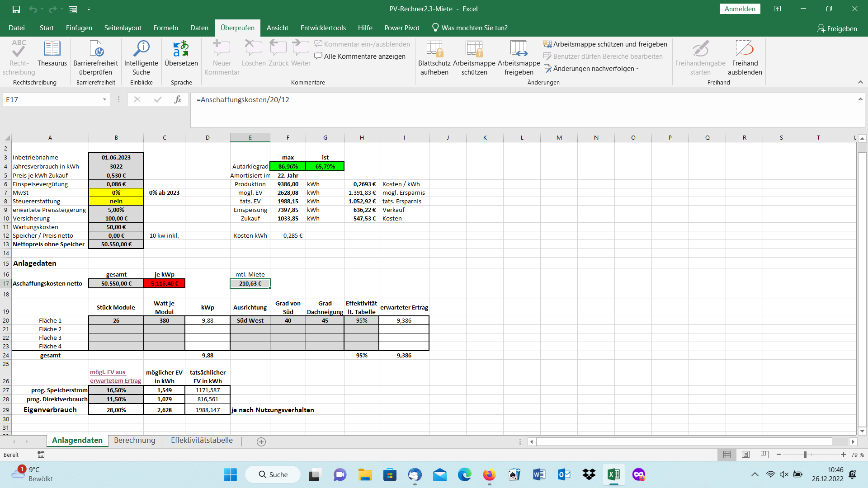Click the Save icon in quick access toolbar
The image size is (868, 488).
click(16, 9)
